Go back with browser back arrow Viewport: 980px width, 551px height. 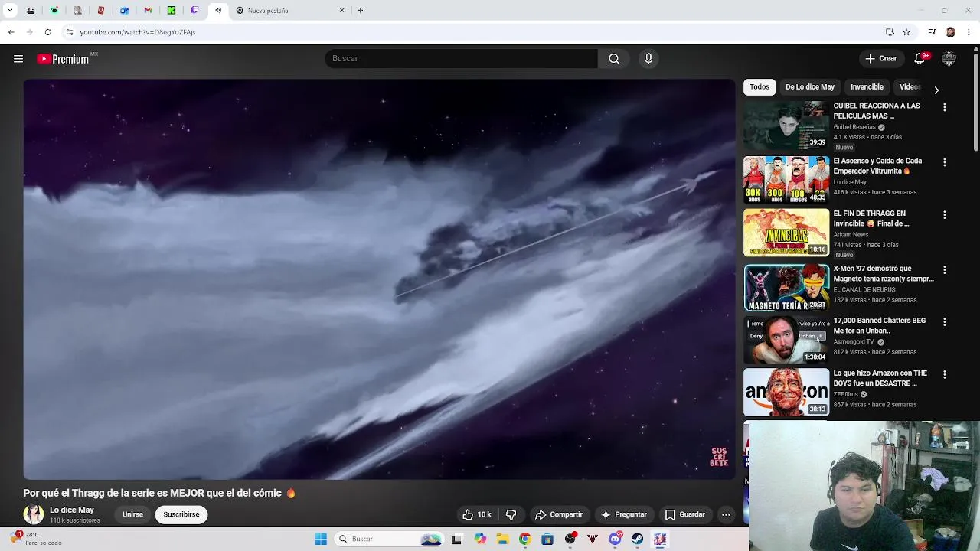click(11, 32)
